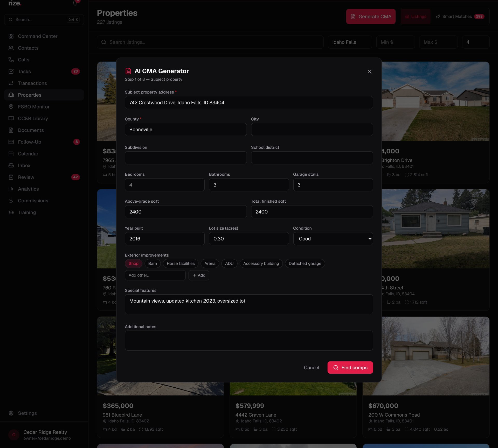The width and height of the screenshot is (498, 448).
Task: Click the Transactions arrows icon
Action: (11, 83)
